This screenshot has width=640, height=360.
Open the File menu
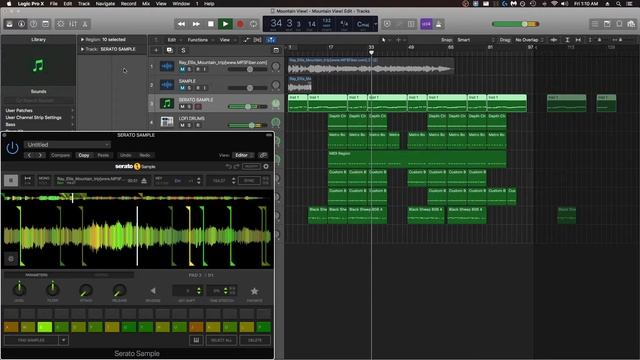[53, 4]
